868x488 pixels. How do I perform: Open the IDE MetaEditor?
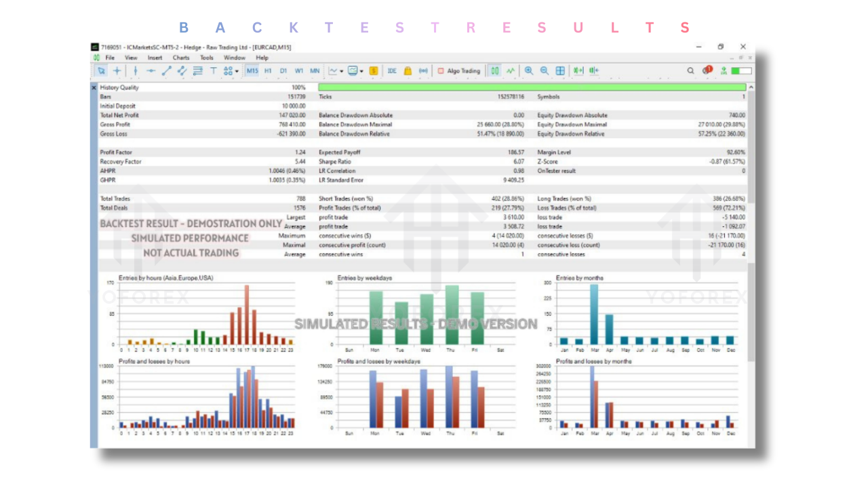coord(392,70)
